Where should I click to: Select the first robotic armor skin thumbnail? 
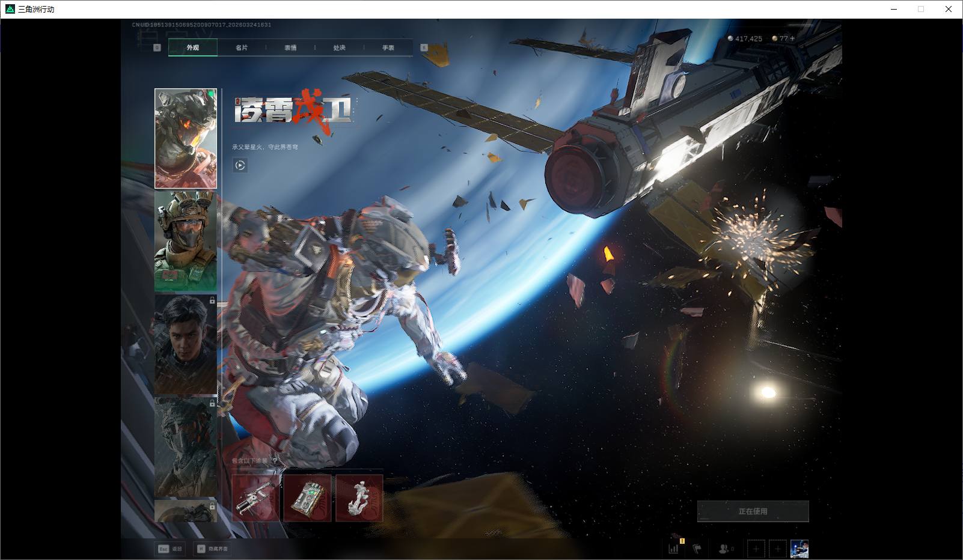click(186, 138)
